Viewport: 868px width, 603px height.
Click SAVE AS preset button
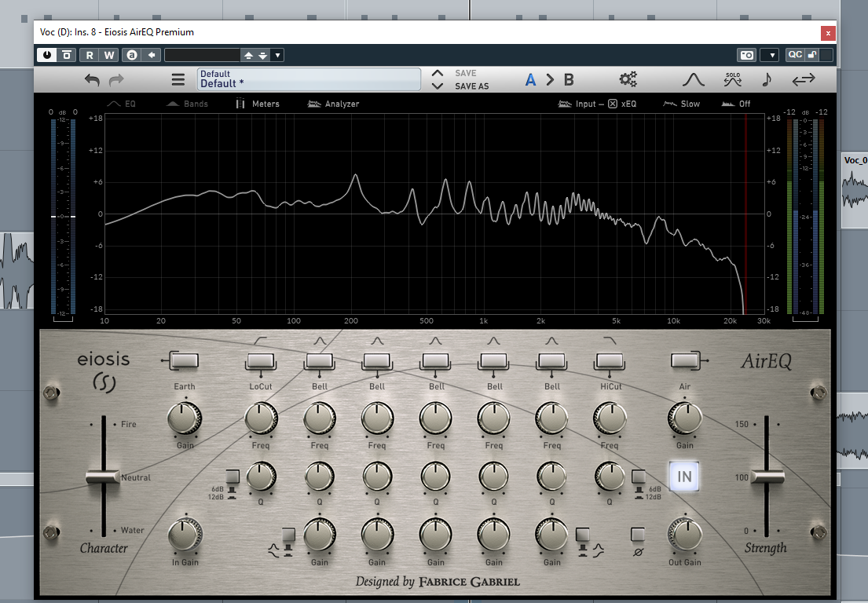(471, 86)
